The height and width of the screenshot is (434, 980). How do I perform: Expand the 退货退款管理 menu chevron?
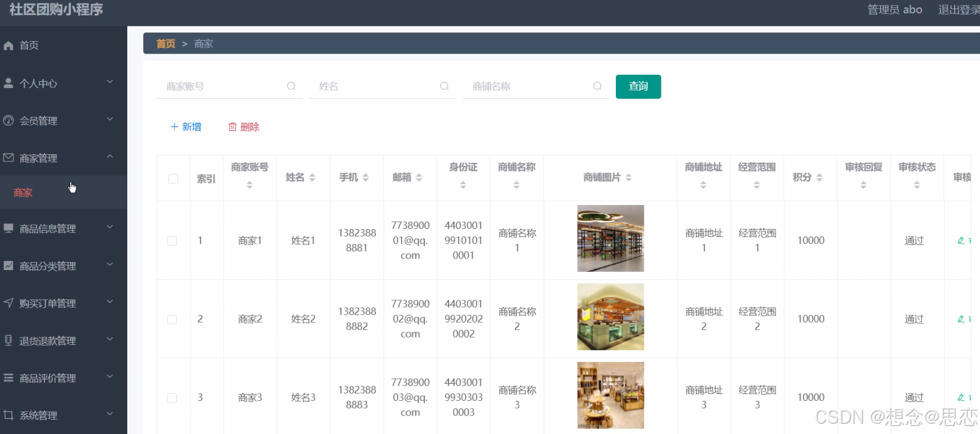(x=110, y=339)
